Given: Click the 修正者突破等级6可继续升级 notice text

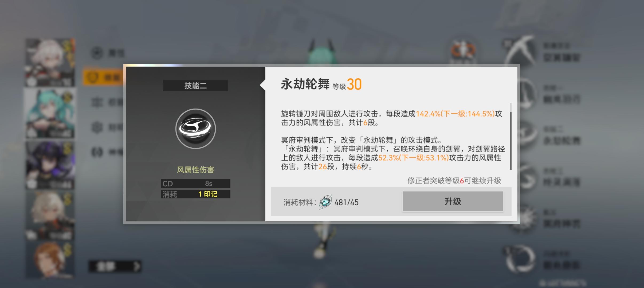Looking at the screenshot, I should click(x=454, y=181).
